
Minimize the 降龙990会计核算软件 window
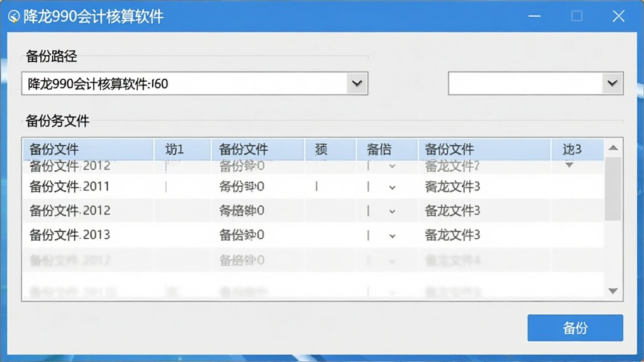tap(535, 16)
